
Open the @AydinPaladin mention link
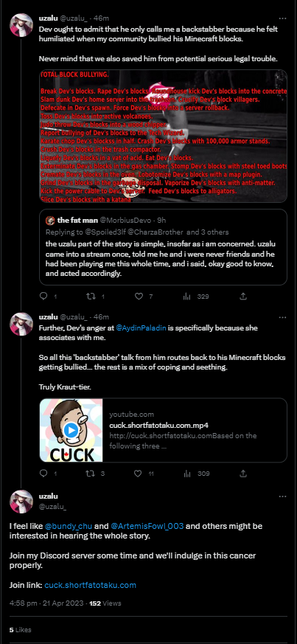pos(142,328)
